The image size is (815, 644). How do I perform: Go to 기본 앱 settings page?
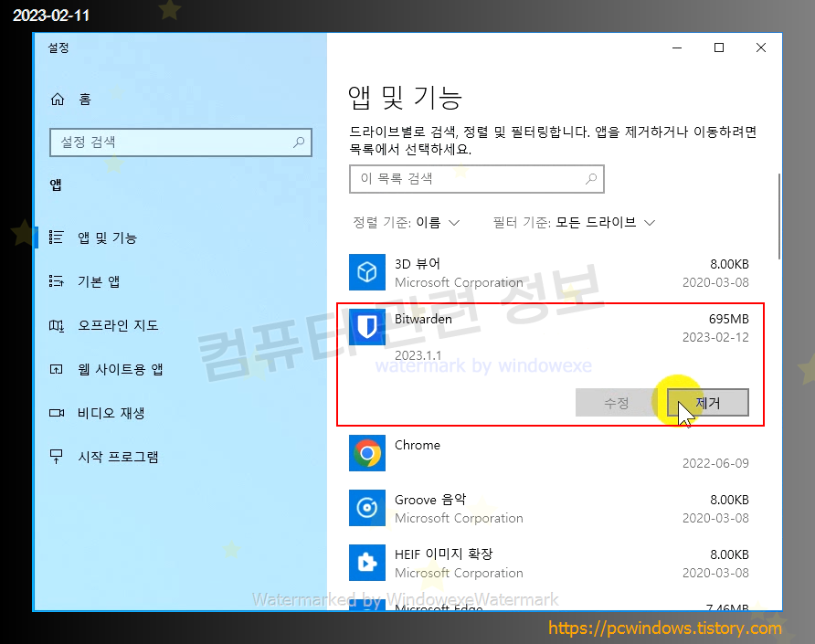coord(99,281)
